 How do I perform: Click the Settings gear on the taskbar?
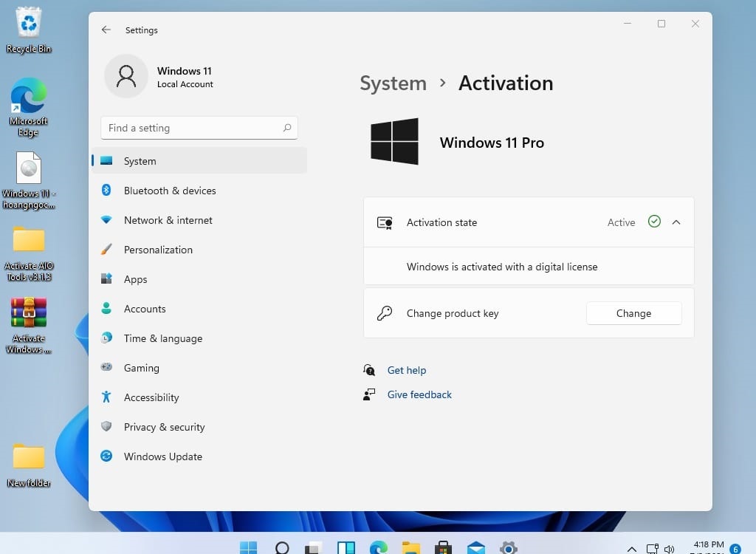(508, 548)
